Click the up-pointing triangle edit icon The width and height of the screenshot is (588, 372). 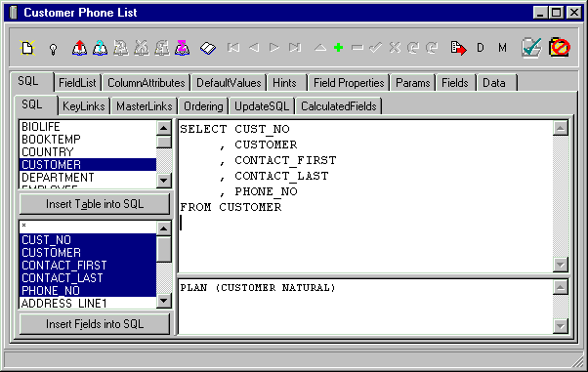pyautogui.click(x=319, y=48)
